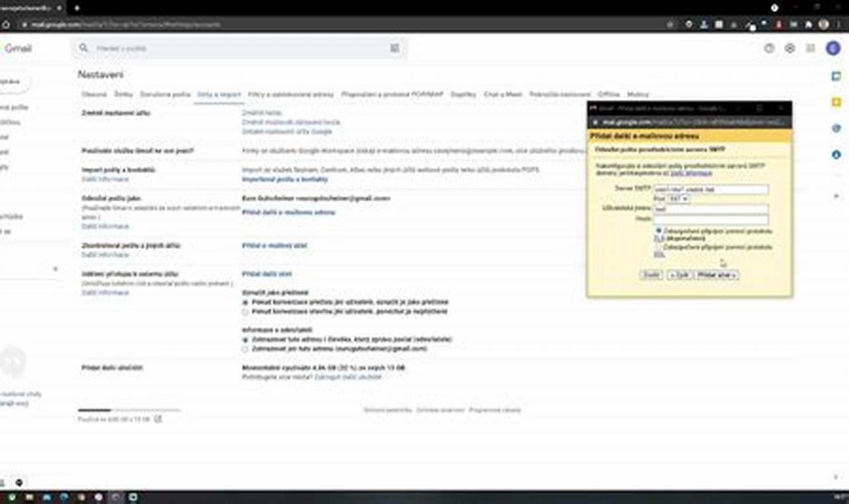Viewport: 849px width, 504px height.
Task: Open storage management link icon
Action: coord(158,419)
